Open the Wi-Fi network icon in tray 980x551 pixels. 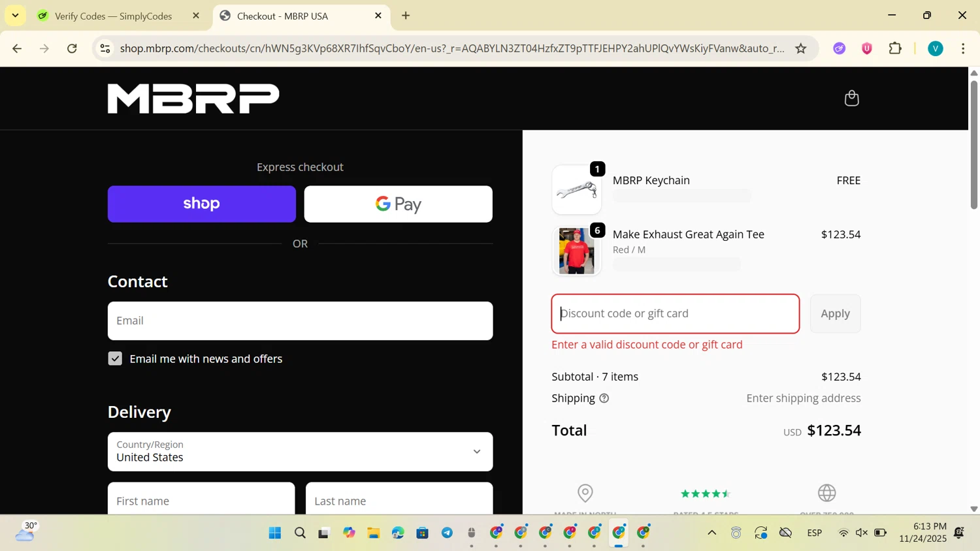pyautogui.click(x=843, y=533)
